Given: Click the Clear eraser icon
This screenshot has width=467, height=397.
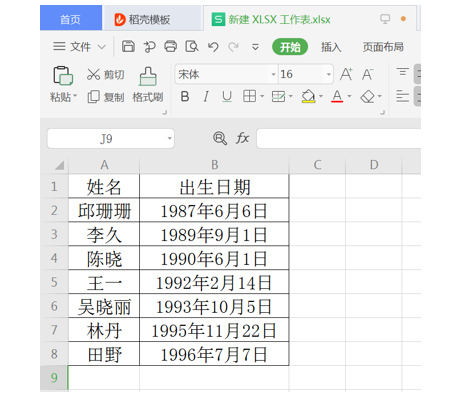Looking at the screenshot, I should [x=368, y=97].
